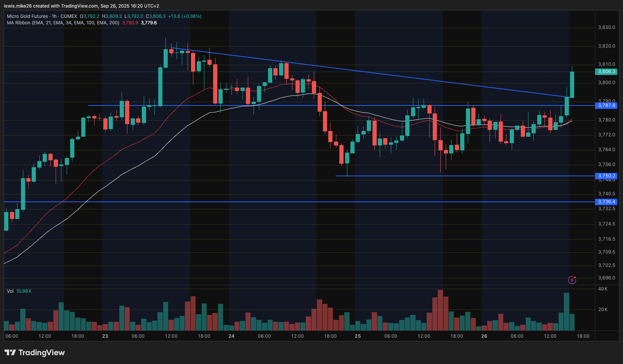Click the 3,696.0 price axis label
This screenshot has height=364, width=623.
click(606, 278)
